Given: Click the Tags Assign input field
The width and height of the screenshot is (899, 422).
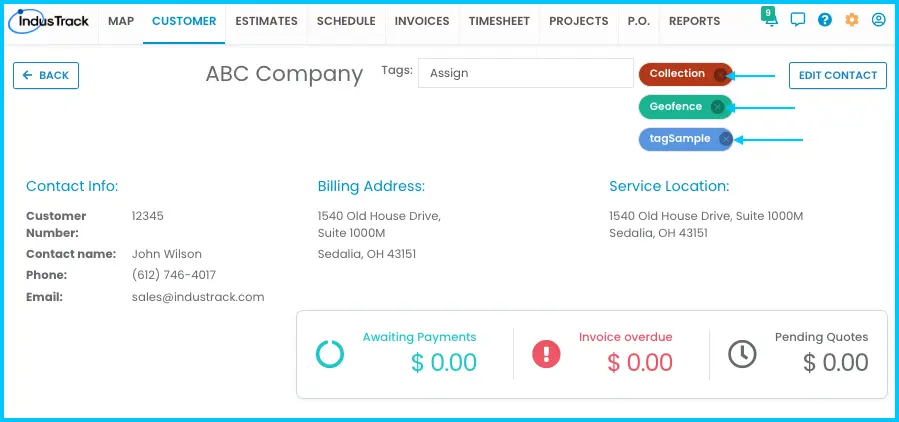Looking at the screenshot, I should point(526,73).
